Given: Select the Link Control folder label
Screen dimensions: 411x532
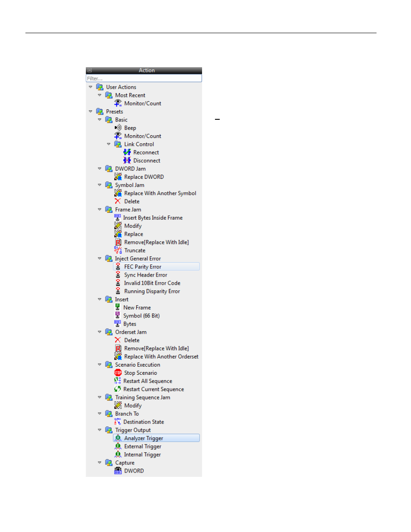Looking at the screenshot, I should click(139, 144).
